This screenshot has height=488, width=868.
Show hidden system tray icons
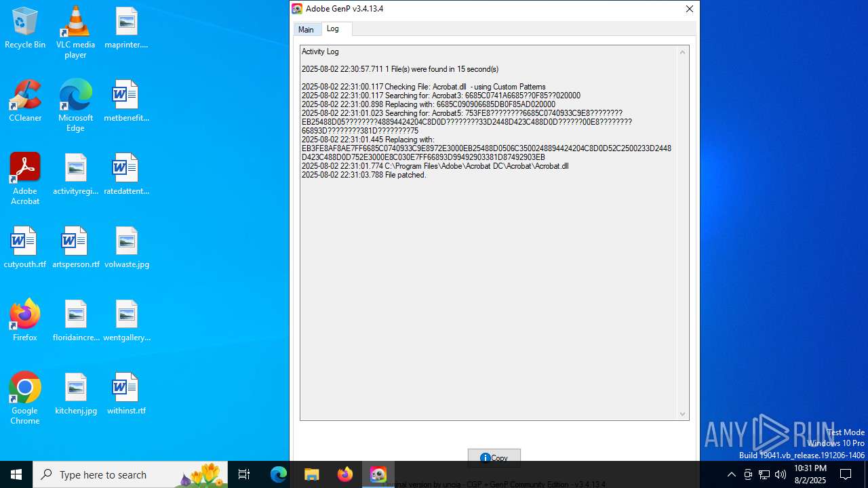click(731, 474)
